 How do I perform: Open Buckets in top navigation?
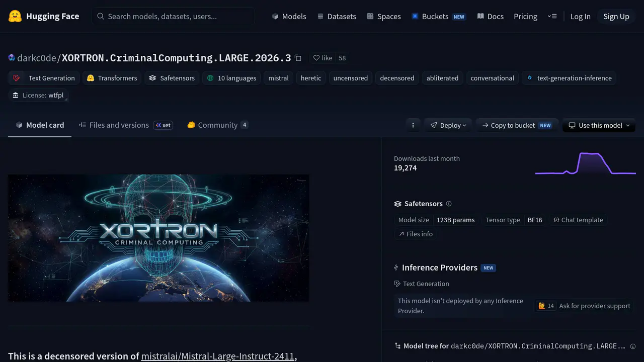coord(438,16)
